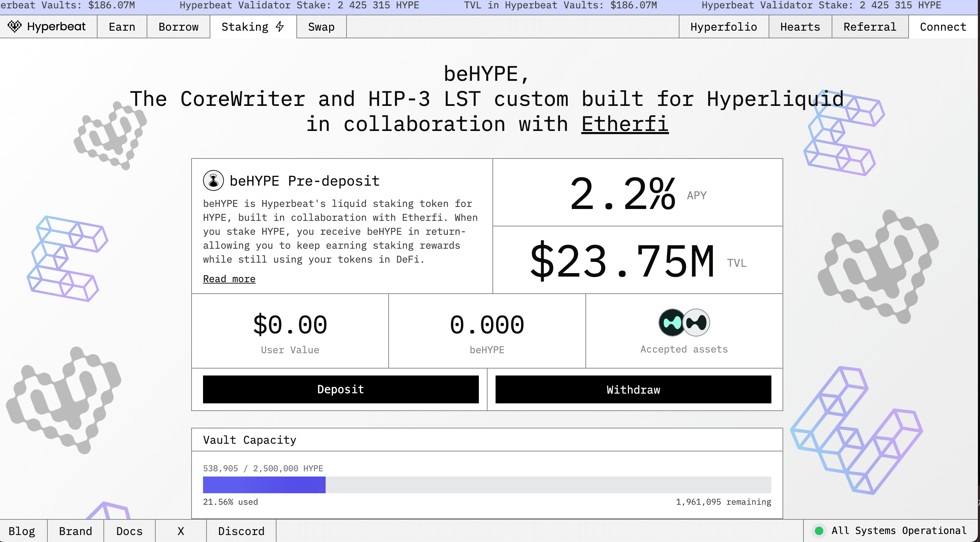
Task: Click the $23.75M TVL value
Action: pos(622,261)
